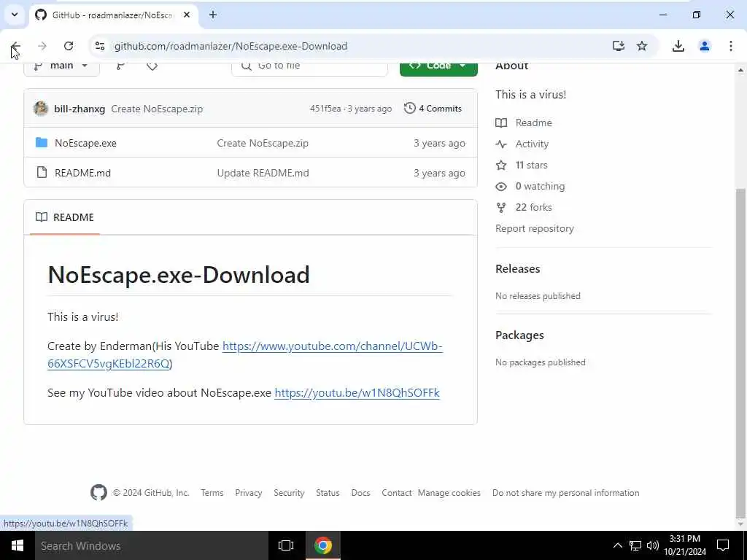Open bill-zhanxg profile link

pos(80,109)
